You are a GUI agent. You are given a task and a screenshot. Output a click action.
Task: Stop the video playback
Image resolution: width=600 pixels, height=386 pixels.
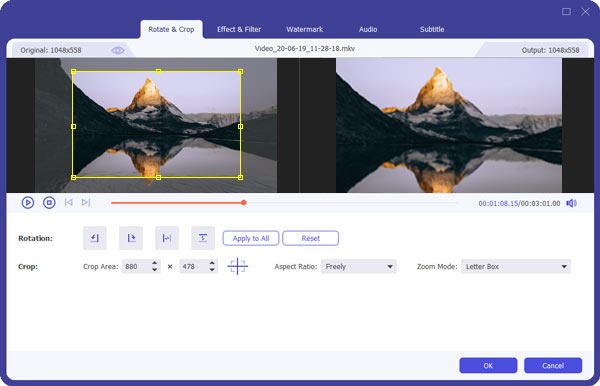[49, 202]
